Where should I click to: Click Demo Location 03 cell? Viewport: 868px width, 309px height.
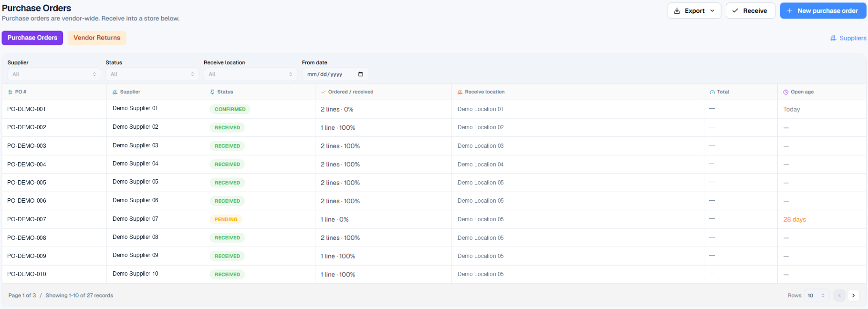[481, 146]
